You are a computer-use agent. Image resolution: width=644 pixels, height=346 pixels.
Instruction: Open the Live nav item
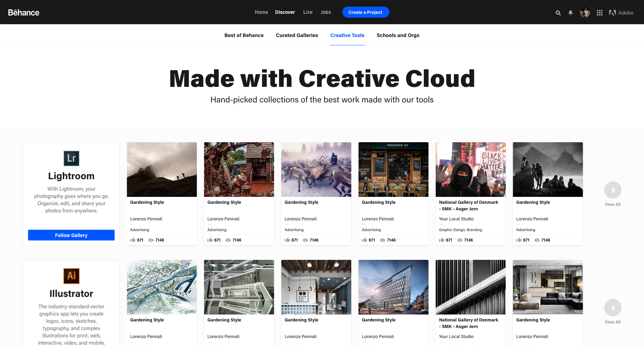308,12
